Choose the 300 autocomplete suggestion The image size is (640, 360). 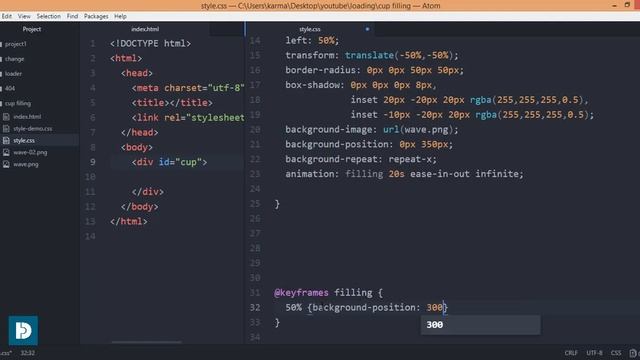(x=480, y=325)
